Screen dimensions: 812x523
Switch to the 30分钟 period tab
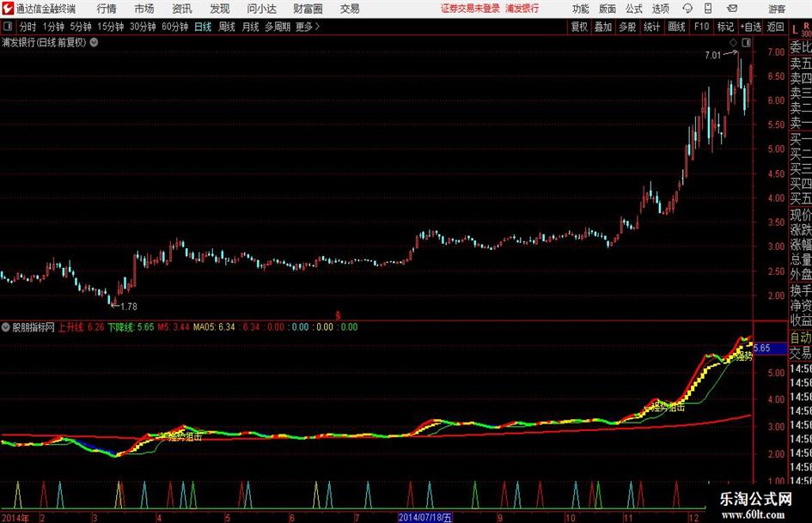pyautogui.click(x=143, y=27)
